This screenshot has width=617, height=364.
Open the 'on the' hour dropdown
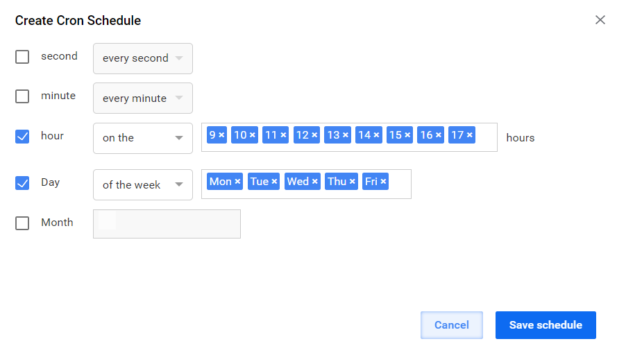(143, 138)
